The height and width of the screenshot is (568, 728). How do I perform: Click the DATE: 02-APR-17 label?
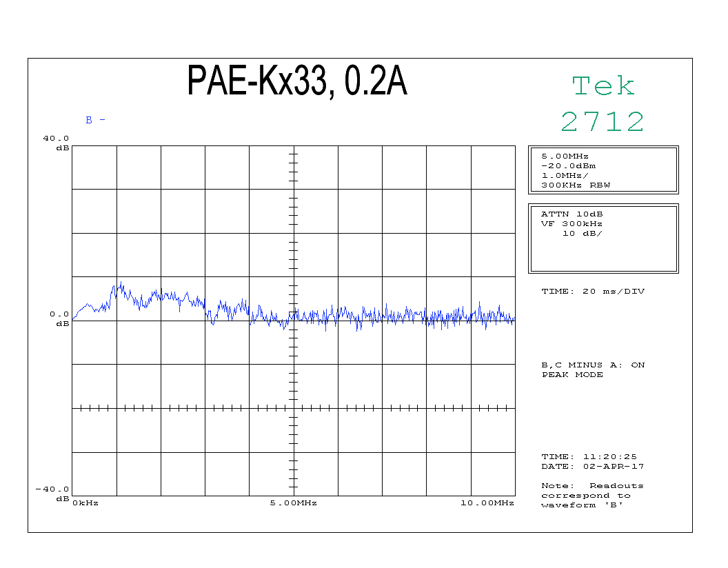(x=593, y=467)
